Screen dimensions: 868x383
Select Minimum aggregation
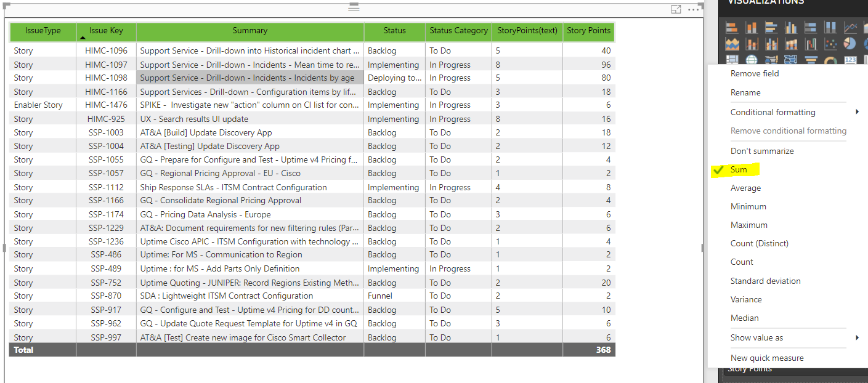click(748, 206)
